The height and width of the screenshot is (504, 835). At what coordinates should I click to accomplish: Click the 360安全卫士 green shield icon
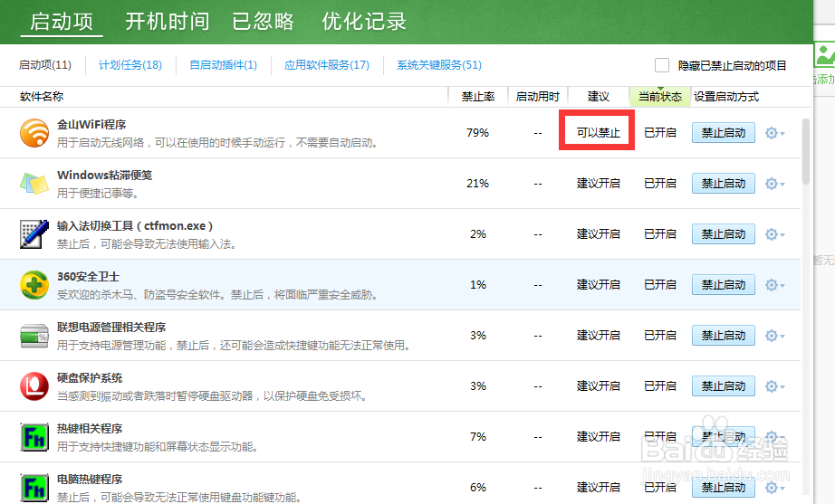(34, 285)
